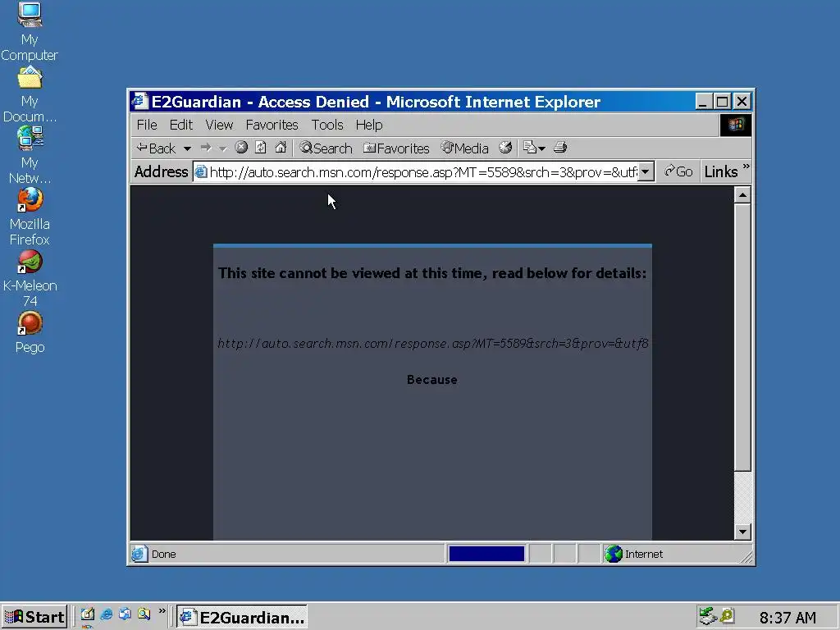This screenshot has height=630, width=840.
Task: Open the File menu
Action: (x=147, y=125)
